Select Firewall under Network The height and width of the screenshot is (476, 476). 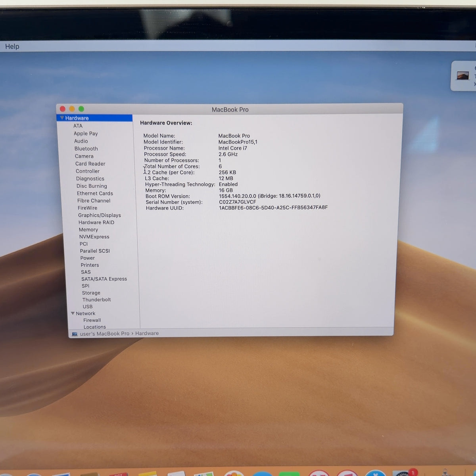92,320
